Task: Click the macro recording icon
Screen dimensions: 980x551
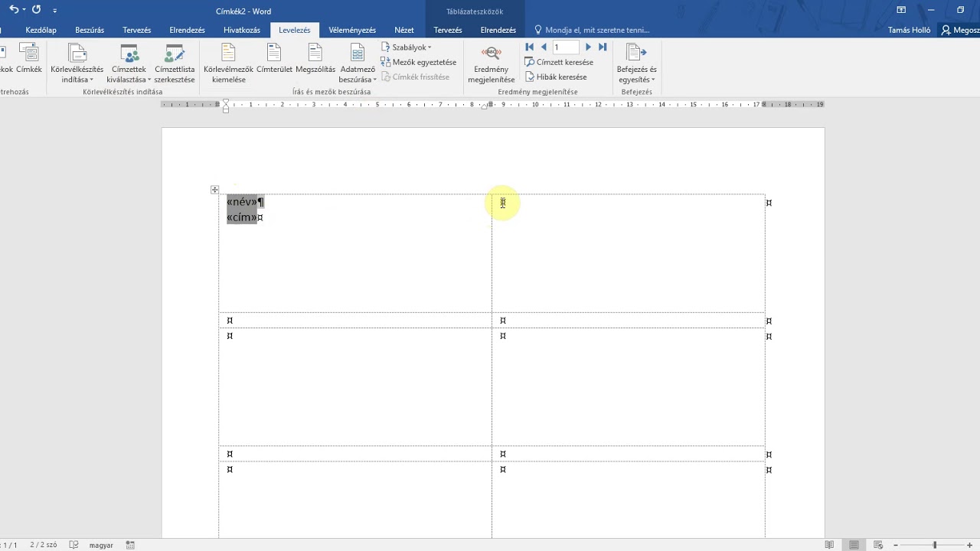Action: (130, 545)
